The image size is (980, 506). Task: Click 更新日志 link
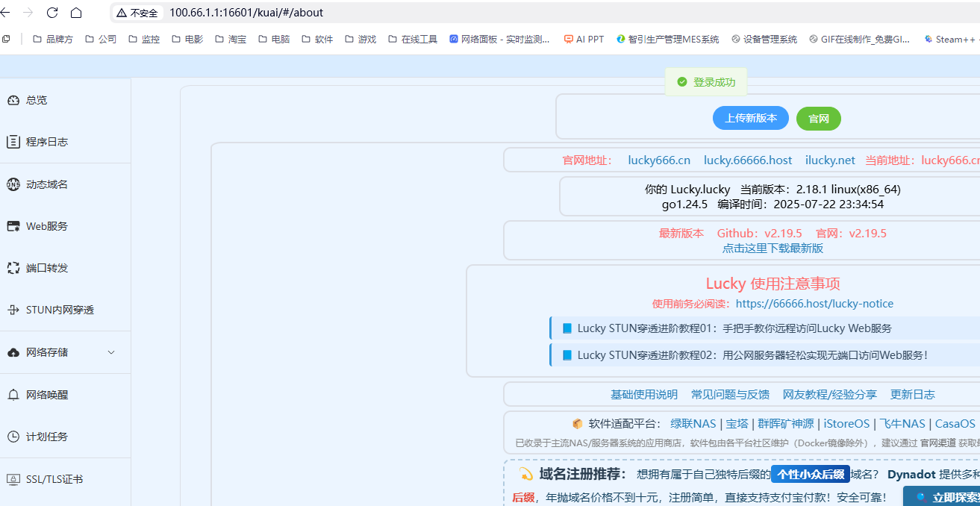pyautogui.click(x=913, y=394)
